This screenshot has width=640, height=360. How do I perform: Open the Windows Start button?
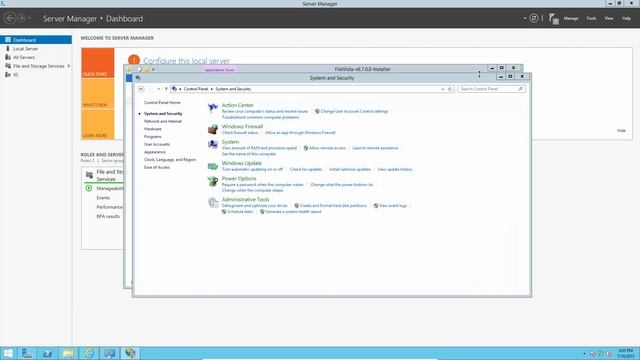8,353
